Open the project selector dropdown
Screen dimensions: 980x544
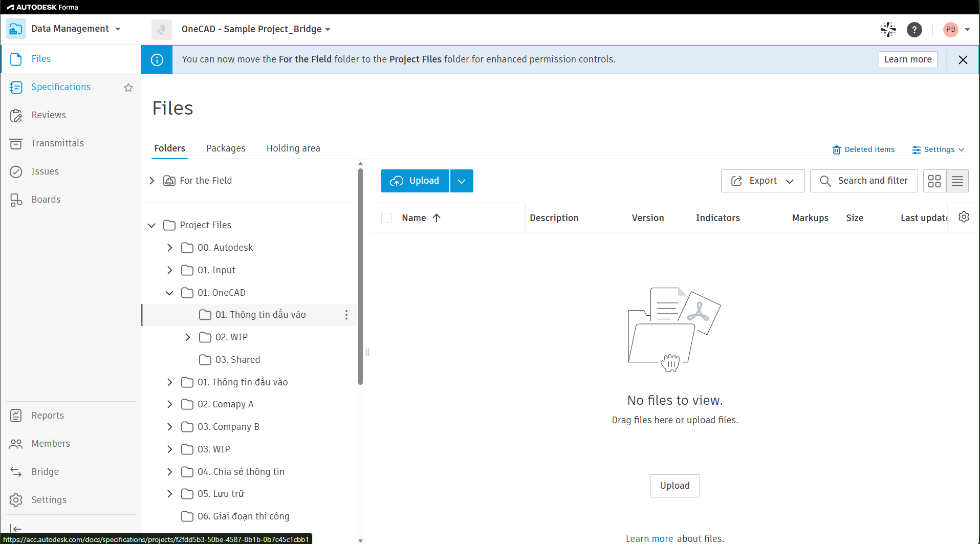click(256, 29)
